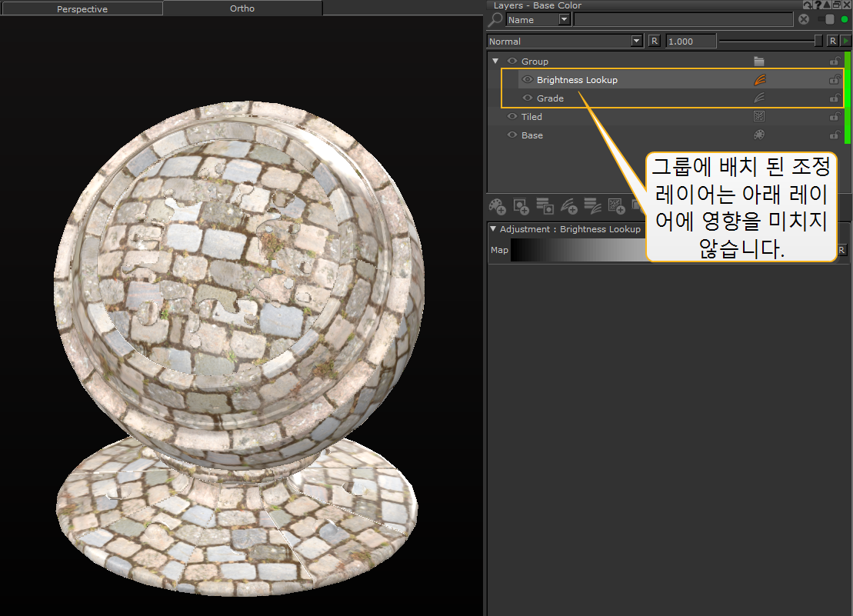Add a new procedural layer
Screen dimensions: 853x616
click(x=616, y=205)
